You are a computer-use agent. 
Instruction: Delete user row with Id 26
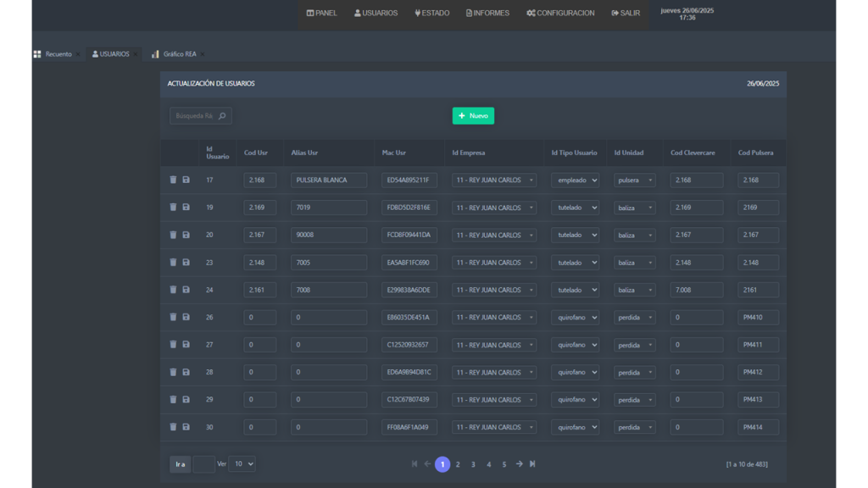click(173, 317)
